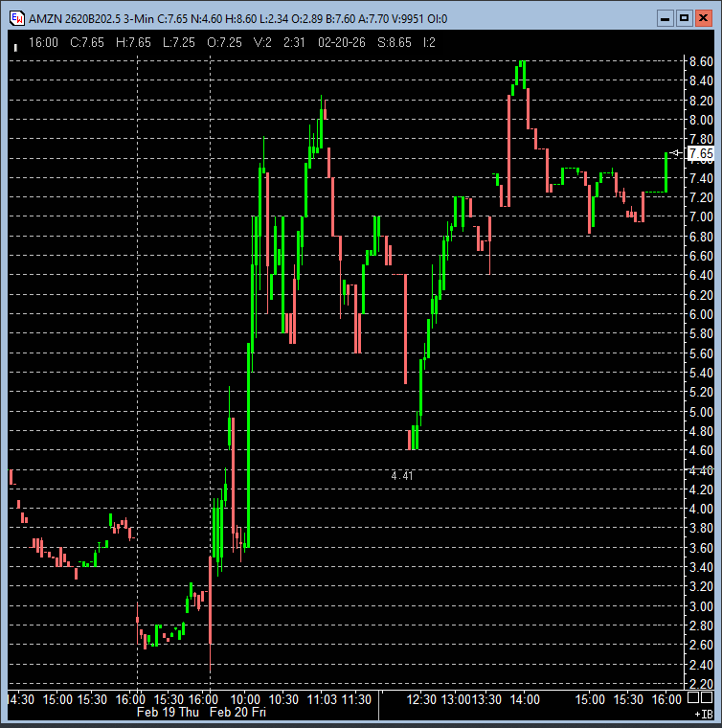722x728 pixels.
Task: Close the AMZN chart window
Action: pos(704,18)
